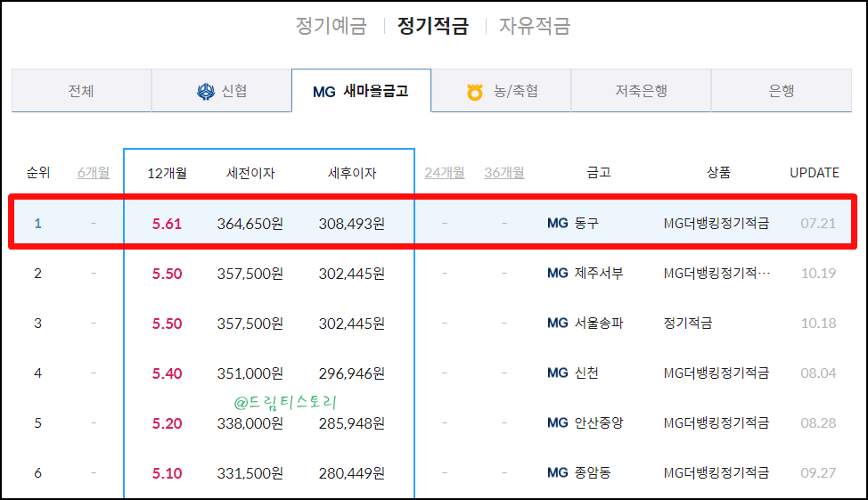Open the MG 신천 branch
The height and width of the screenshot is (500, 868).
point(573,373)
